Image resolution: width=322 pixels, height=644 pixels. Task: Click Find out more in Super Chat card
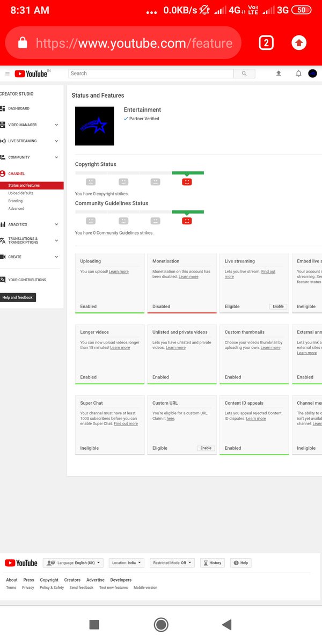(126, 424)
